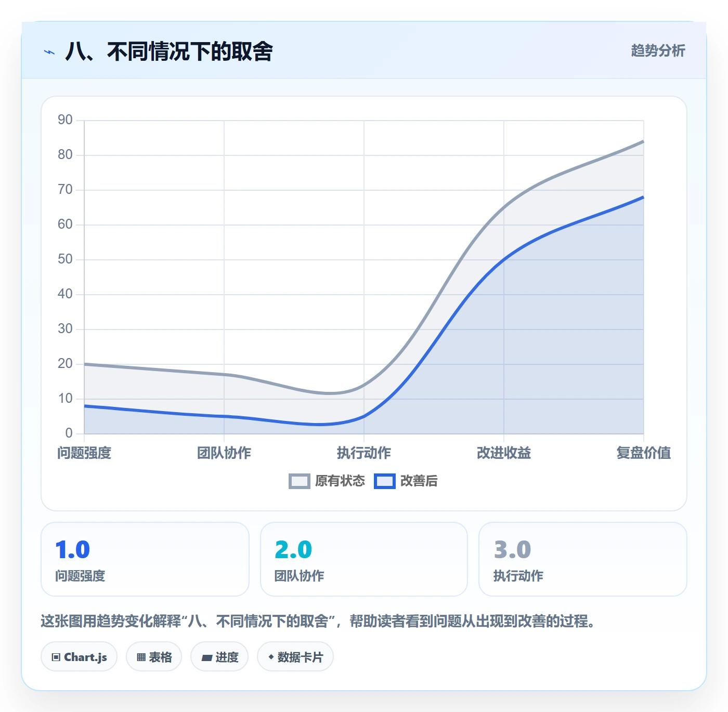Click the 改进收益 x-axis label
728x712 pixels.
[x=504, y=453]
